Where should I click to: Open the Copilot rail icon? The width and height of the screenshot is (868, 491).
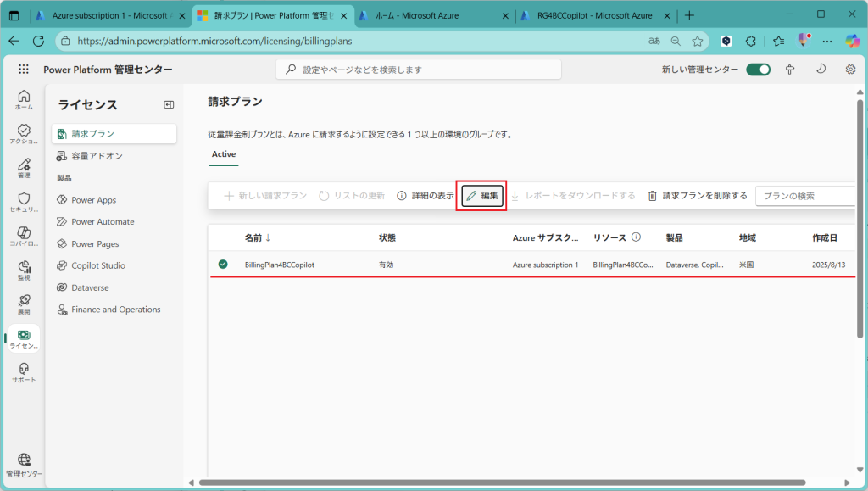pos(24,237)
